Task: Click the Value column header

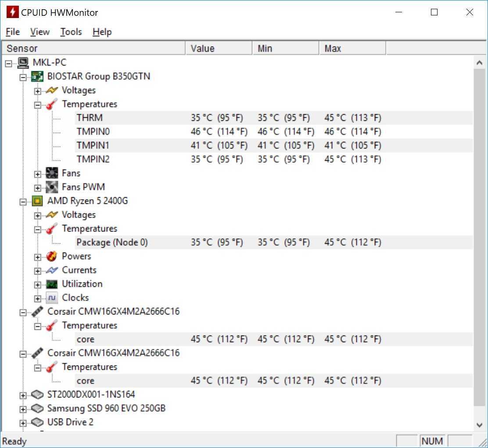Action: pos(219,48)
